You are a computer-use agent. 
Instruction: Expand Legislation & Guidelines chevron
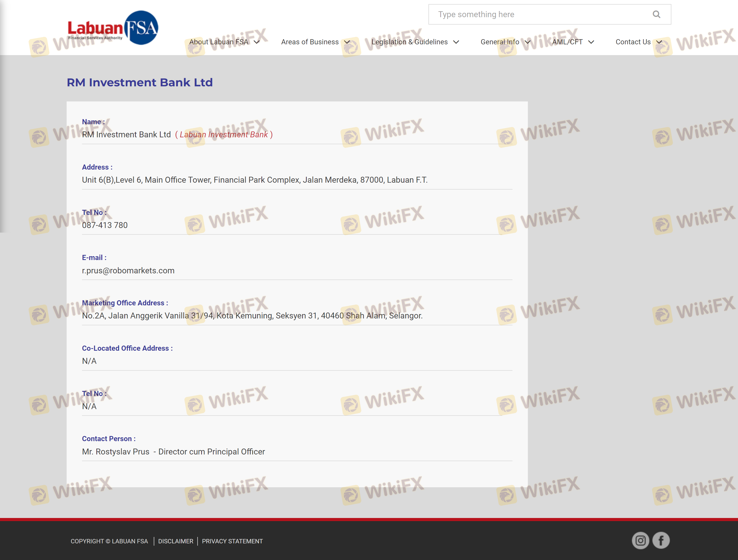pos(456,42)
